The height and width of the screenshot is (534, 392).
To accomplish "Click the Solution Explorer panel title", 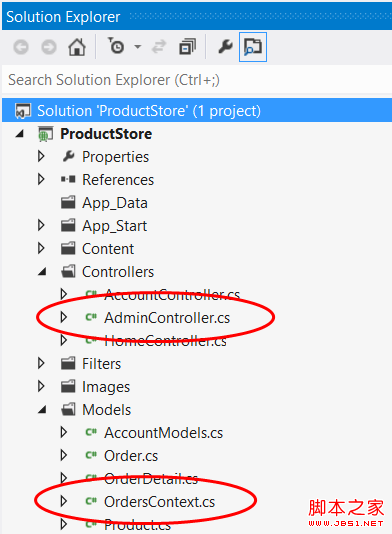I will pos(63,17).
